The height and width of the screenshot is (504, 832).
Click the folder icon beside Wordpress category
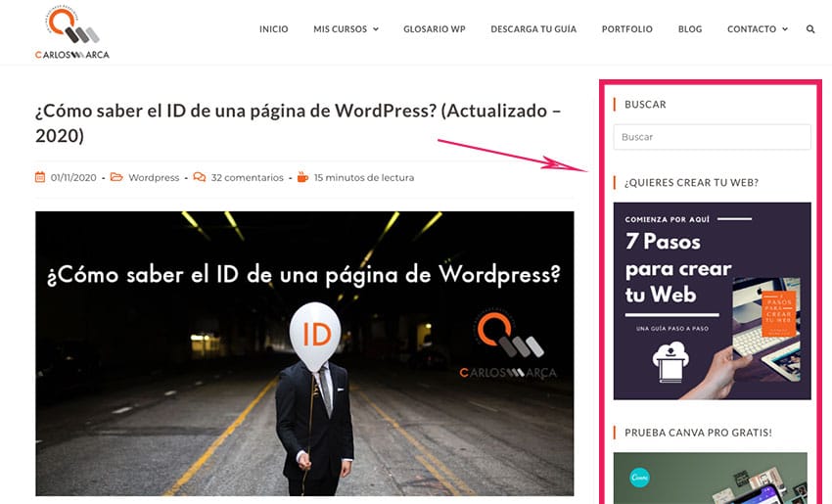(116, 177)
